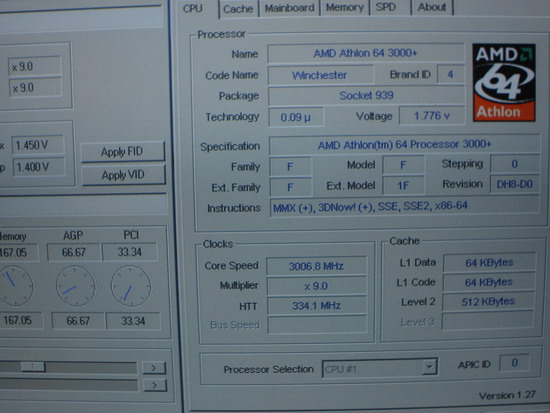
Task: Click the upper slider's right arrow button
Action: [154, 368]
